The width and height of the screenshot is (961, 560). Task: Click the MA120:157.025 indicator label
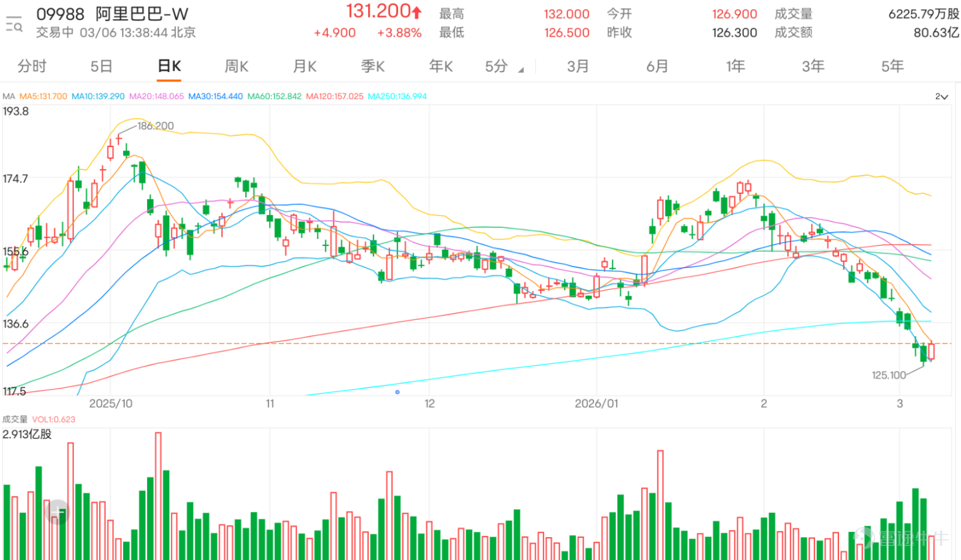[x=335, y=96]
